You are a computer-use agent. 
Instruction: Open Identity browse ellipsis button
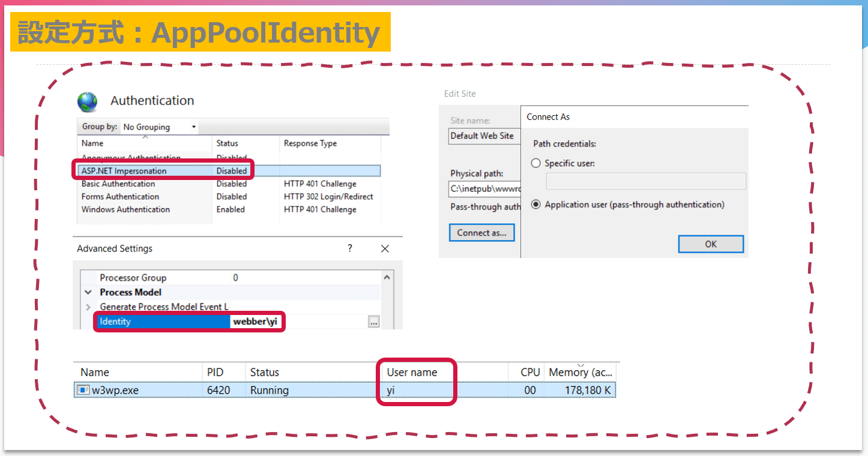pos(373,322)
